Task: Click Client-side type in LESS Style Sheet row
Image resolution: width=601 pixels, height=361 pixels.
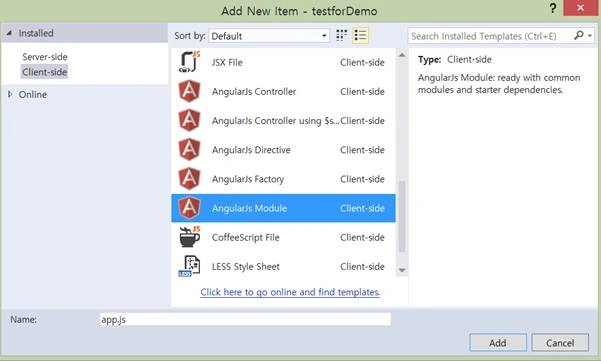Action: click(x=362, y=266)
